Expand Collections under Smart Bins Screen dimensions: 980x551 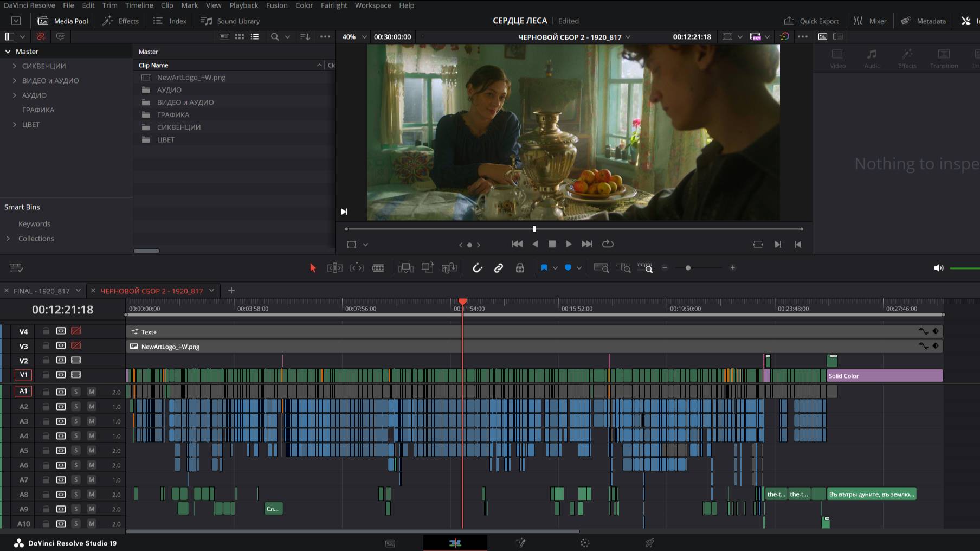[x=8, y=238]
